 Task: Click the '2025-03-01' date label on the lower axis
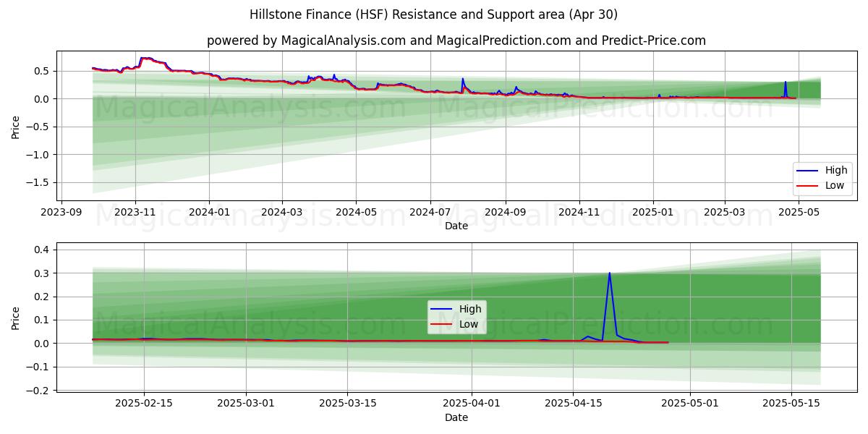click(246, 404)
